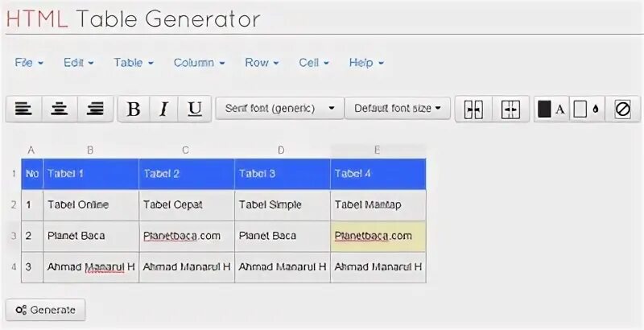Open the text color picker
The width and height of the screenshot is (644, 330).
coord(551,109)
